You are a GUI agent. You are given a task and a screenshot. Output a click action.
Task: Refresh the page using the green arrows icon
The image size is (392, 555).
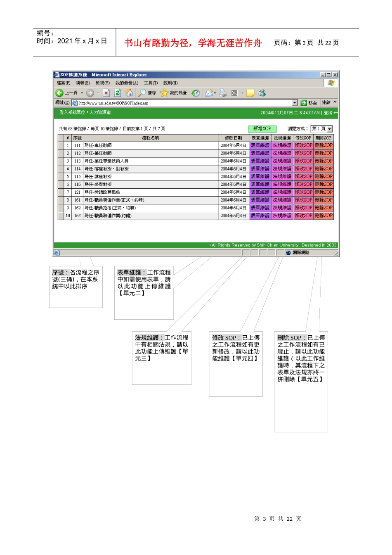click(118, 93)
